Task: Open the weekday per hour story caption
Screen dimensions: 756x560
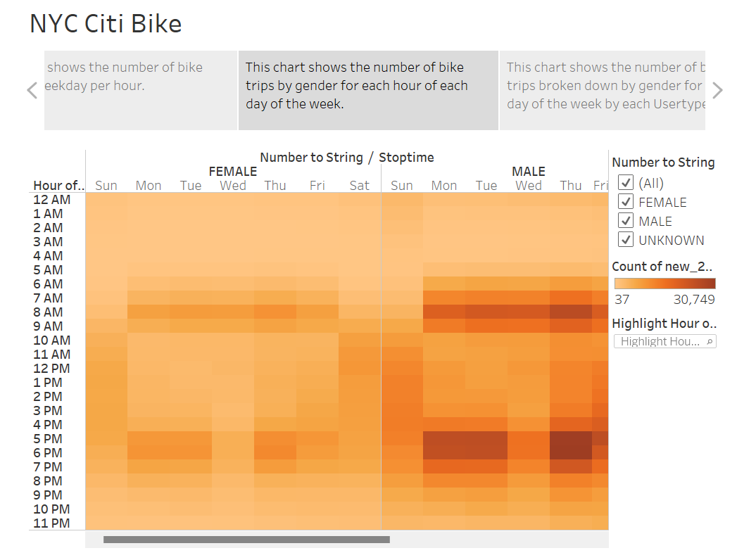Action: coord(140,90)
